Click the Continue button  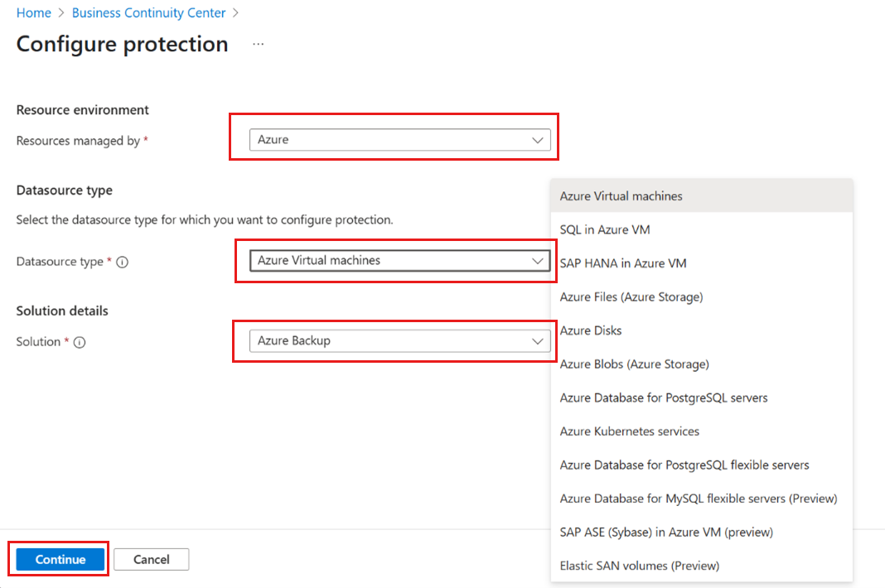click(x=60, y=559)
